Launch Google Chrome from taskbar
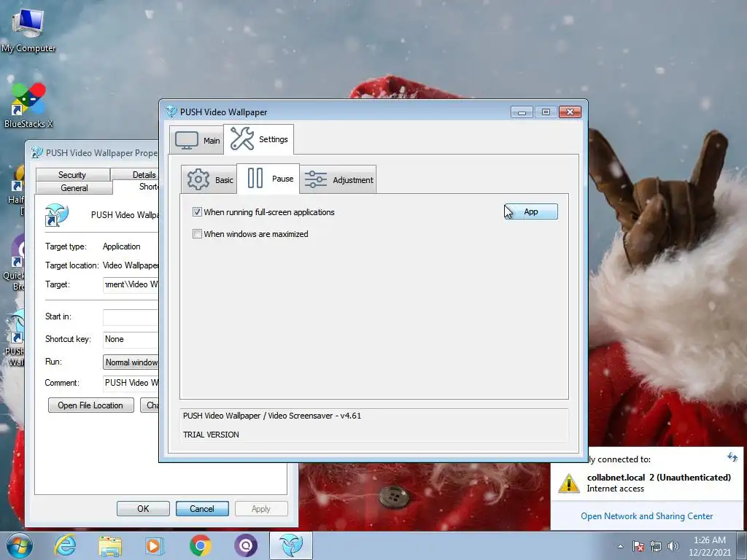 (x=201, y=545)
